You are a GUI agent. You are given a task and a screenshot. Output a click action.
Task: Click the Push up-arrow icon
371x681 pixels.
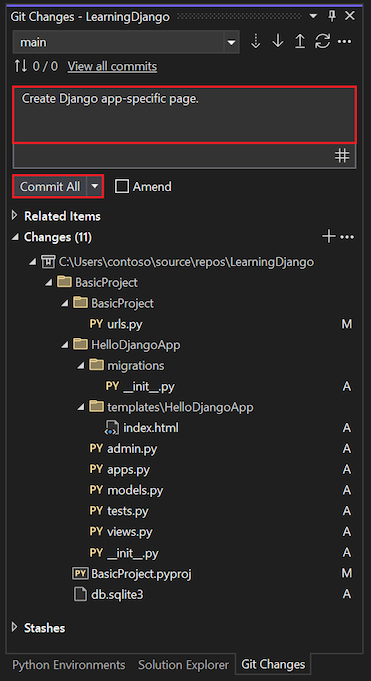[300, 42]
